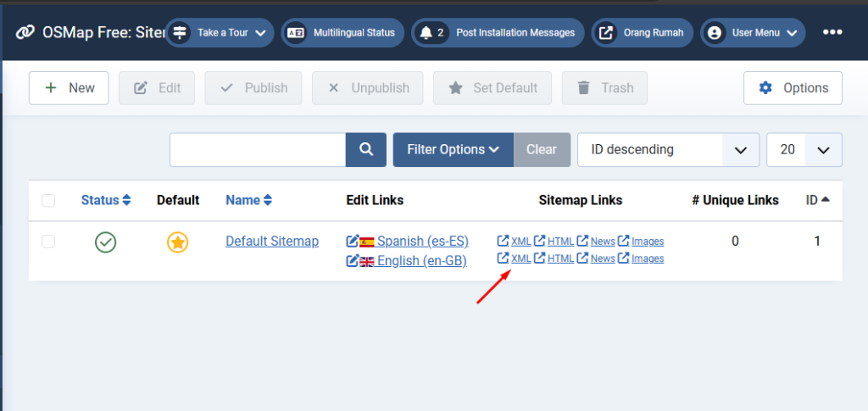Click the New button
Viewport: 868px width, 411px height.
[69, 88]
